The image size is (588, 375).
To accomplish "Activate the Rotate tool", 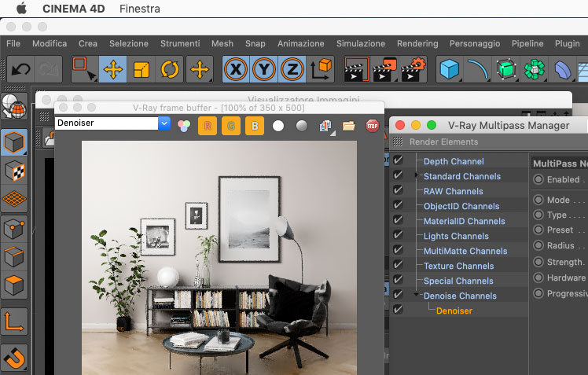I will coord(170,69).
